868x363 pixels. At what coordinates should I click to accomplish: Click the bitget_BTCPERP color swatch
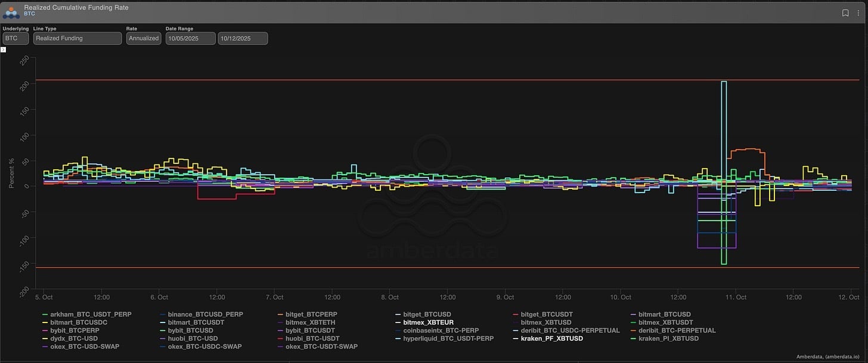coord(280,314)
